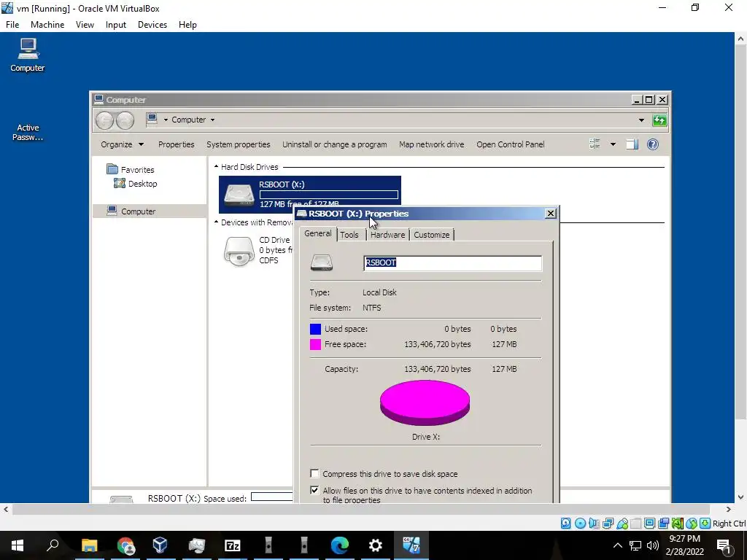The height and width of the screenshot is (560, 747).
Task: Open 7-Zip icon in the taskbar
Action: tap(233, 545)
